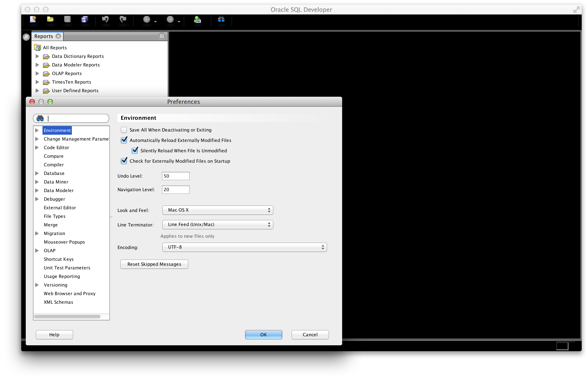The width and height of the screenshot is (588, 381).
Task: Click the Help button
Action: 54,334
